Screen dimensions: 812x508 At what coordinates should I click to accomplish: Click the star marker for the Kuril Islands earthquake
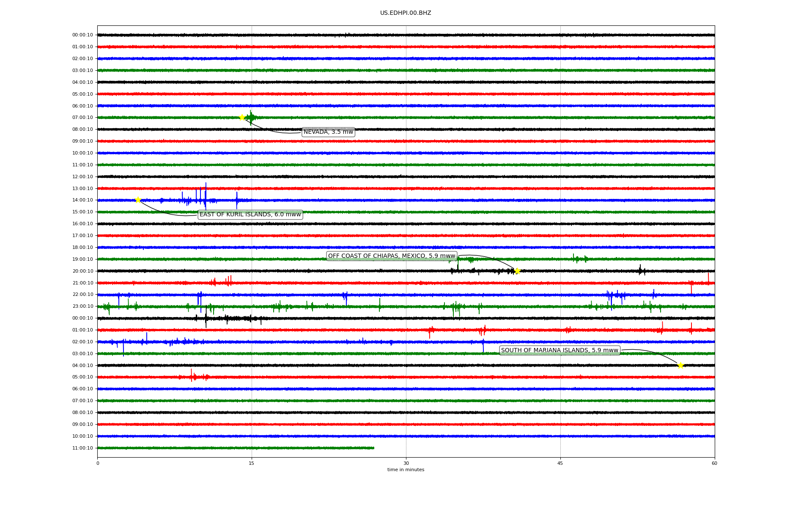[138, 200]
